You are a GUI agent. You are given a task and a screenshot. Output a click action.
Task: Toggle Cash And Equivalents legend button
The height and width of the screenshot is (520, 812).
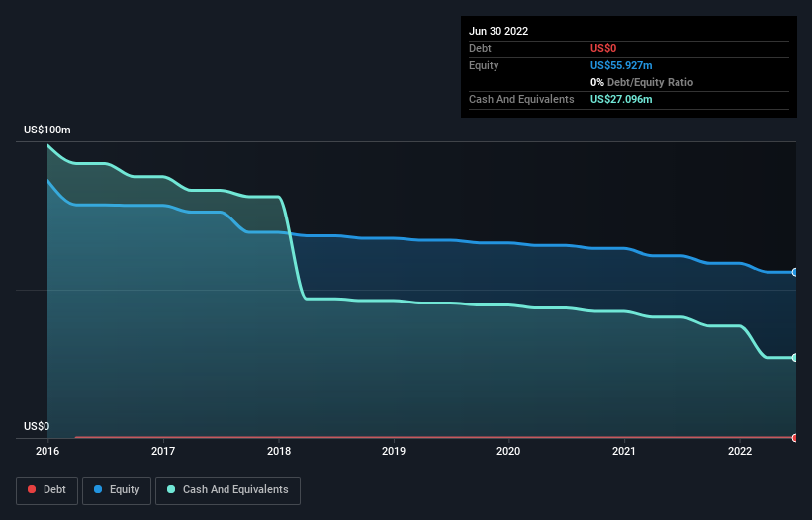pyautogui.click(x=227, y=490)
